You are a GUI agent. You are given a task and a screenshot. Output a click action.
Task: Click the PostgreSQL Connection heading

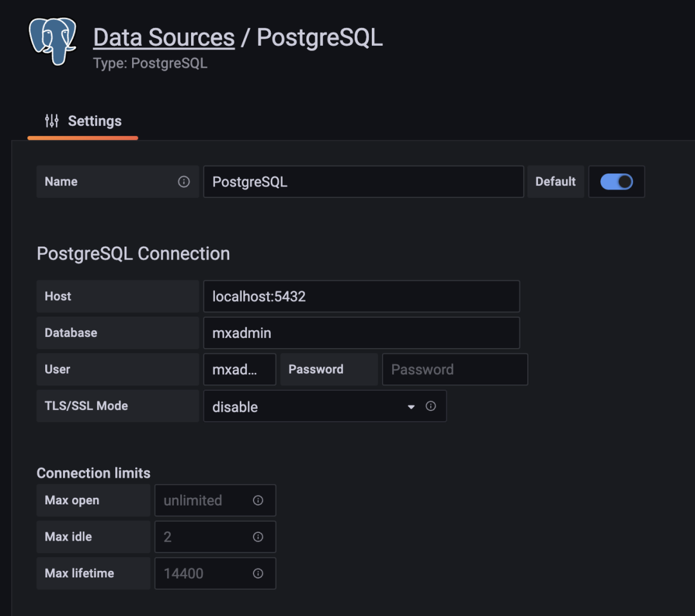[133, 253]
